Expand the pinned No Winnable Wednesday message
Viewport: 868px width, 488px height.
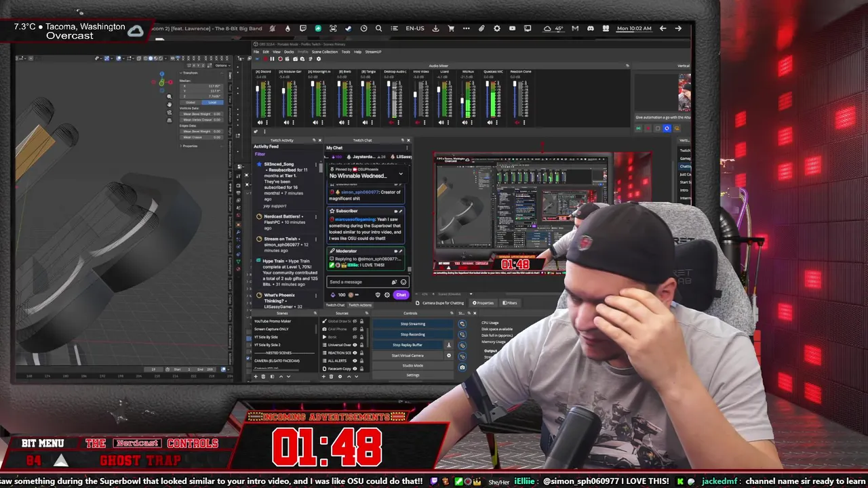pos(401,174)
